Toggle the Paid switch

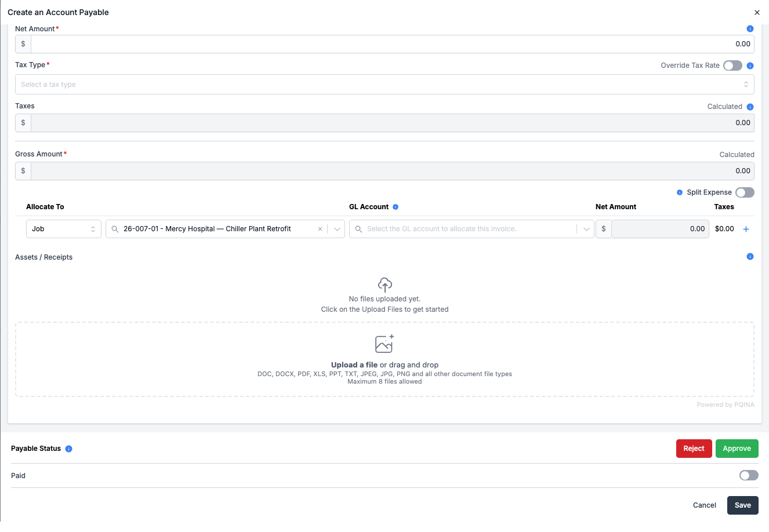coord(749,475)
